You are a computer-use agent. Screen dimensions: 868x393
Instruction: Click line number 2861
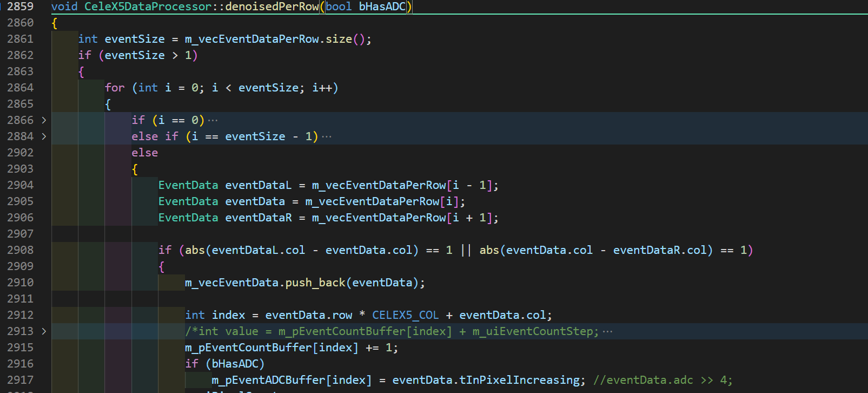21,39
